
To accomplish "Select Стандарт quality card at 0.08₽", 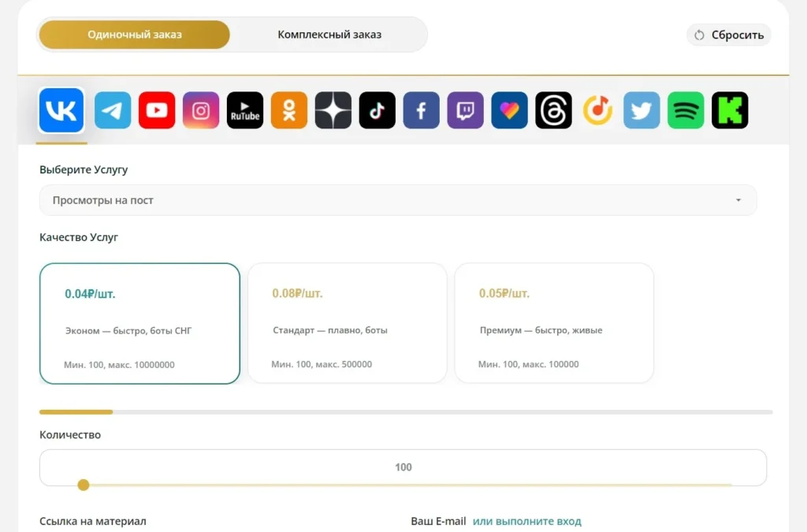I will [x=348, y=323].
